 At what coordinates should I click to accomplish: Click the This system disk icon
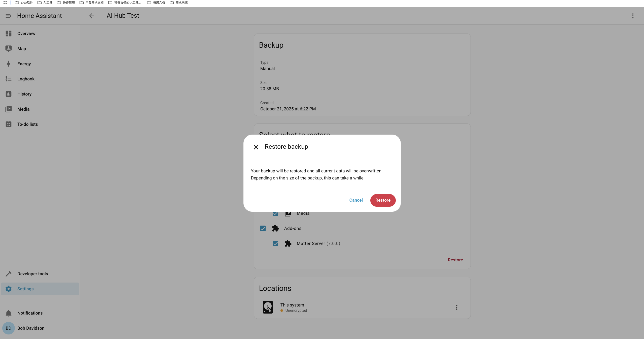pos(268,307)
